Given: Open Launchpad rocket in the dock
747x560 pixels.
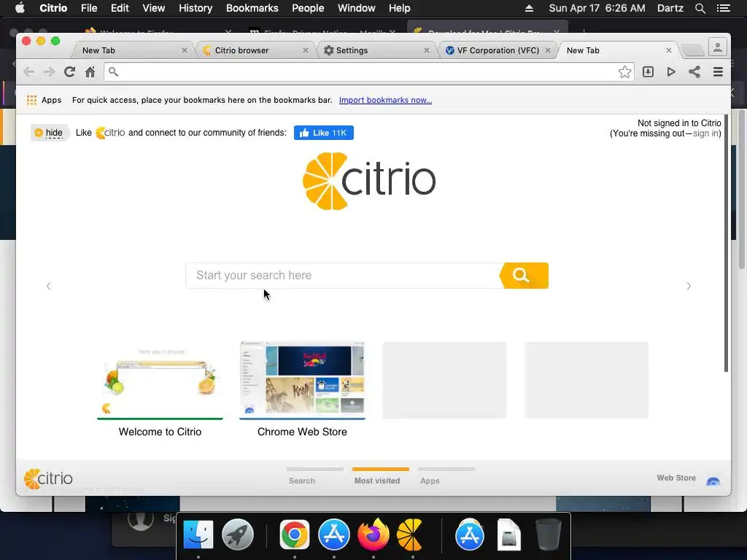Looking at the screenshot, I should 238,534.
